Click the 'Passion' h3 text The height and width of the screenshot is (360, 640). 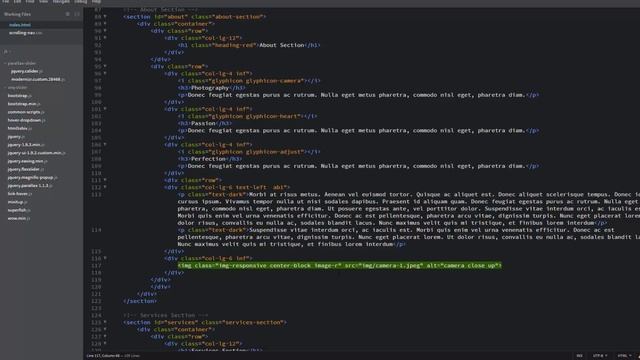pyautogui.click(x=203, y=123)
